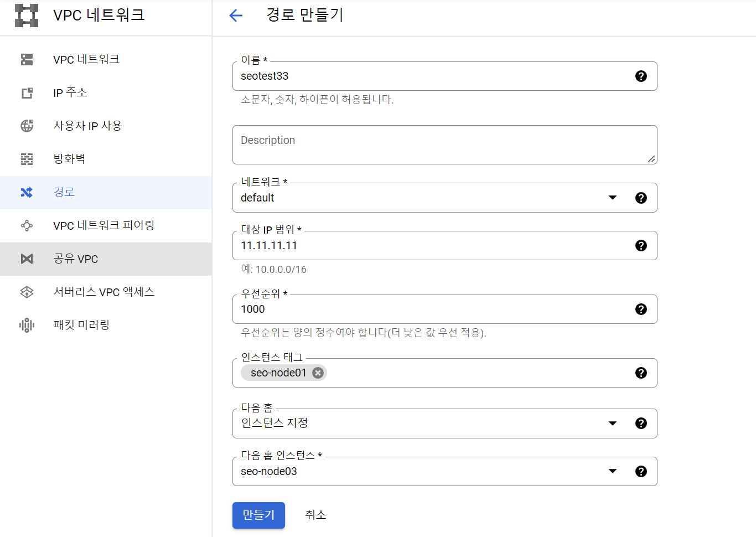Click the 경로 만들기 page title

click(x=305, y=15)
